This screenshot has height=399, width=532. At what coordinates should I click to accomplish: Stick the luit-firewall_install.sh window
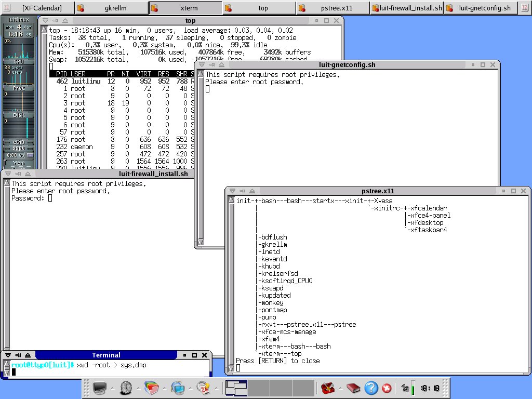[x=18, y=174]
